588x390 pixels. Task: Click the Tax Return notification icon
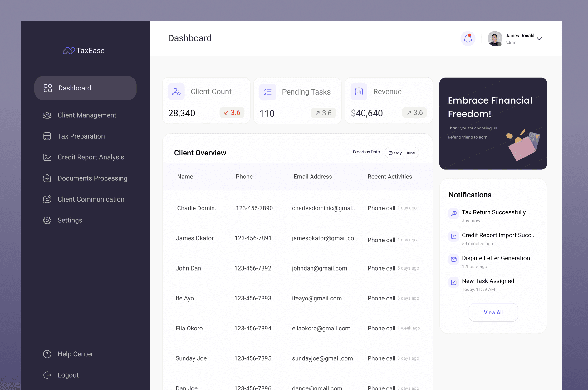(x=454, y=213)
